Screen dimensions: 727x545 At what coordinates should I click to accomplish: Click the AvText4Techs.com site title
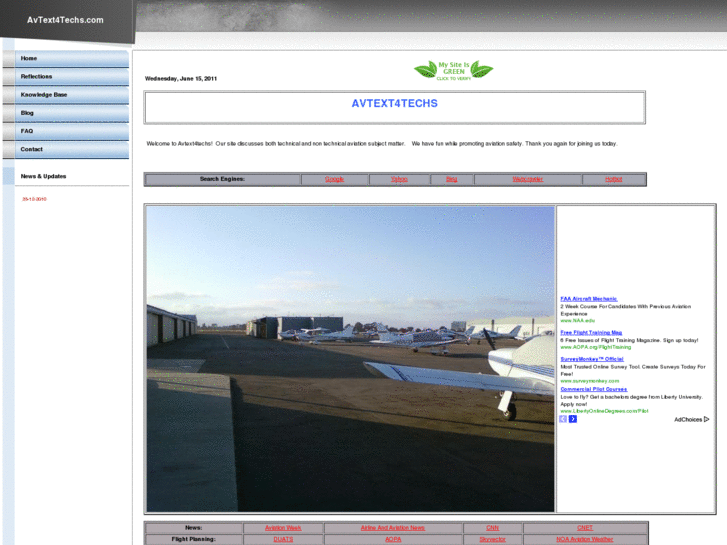click(65, 20)
